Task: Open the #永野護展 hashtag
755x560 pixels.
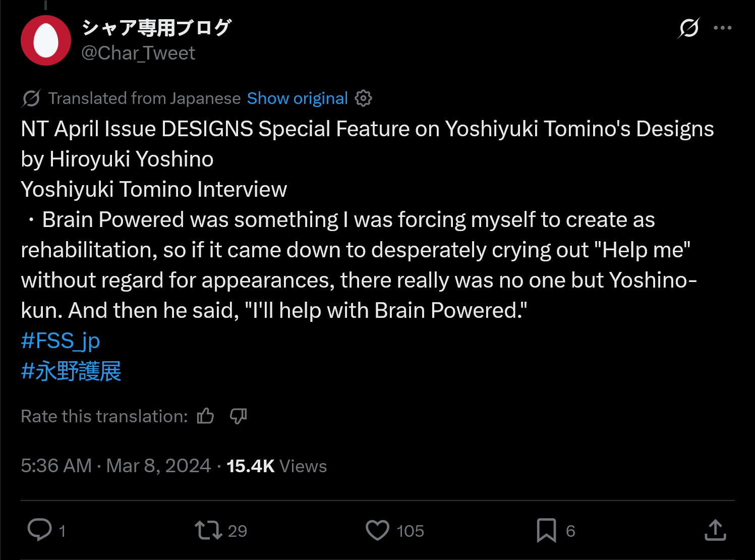Action: [x=71, y=371]
